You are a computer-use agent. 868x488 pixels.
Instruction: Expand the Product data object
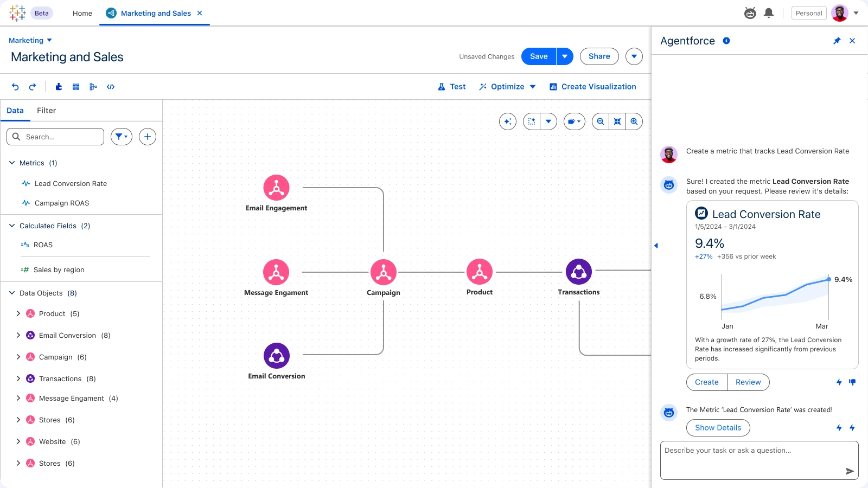point(18,313)
